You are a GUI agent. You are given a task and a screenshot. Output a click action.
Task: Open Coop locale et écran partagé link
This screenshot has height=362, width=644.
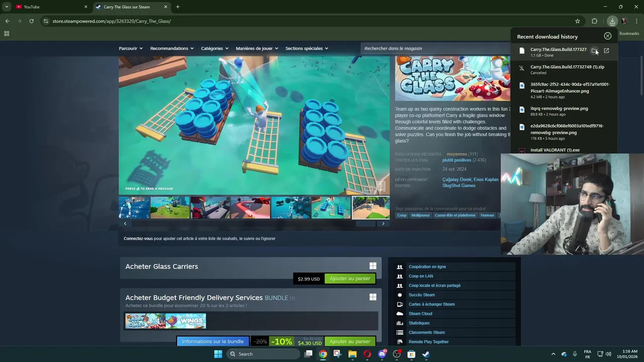434,286
